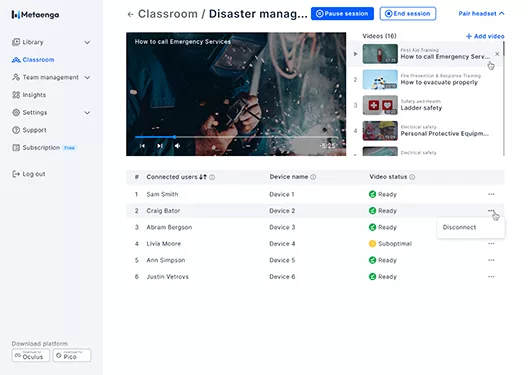Choose Disconnect from the popup menu
The image size is (528, 375).
pos(459,227)
